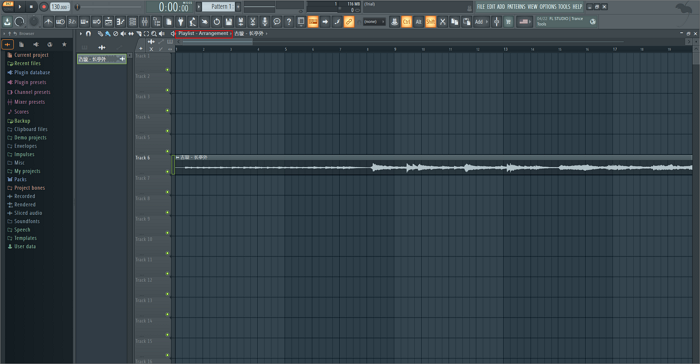Toggle the mute dot on Track 6
Image resolution: width=700 pixels, height=364 pixels.
coord(168,172)
